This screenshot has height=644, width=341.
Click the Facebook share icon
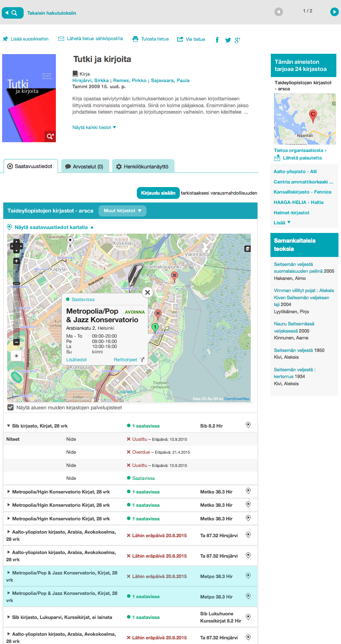[x=217, y=40]
